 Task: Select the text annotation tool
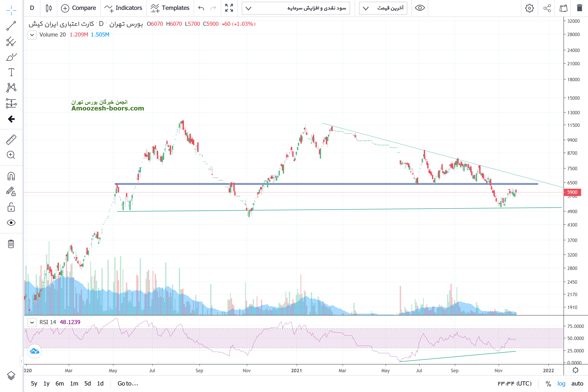pos(11,72)
